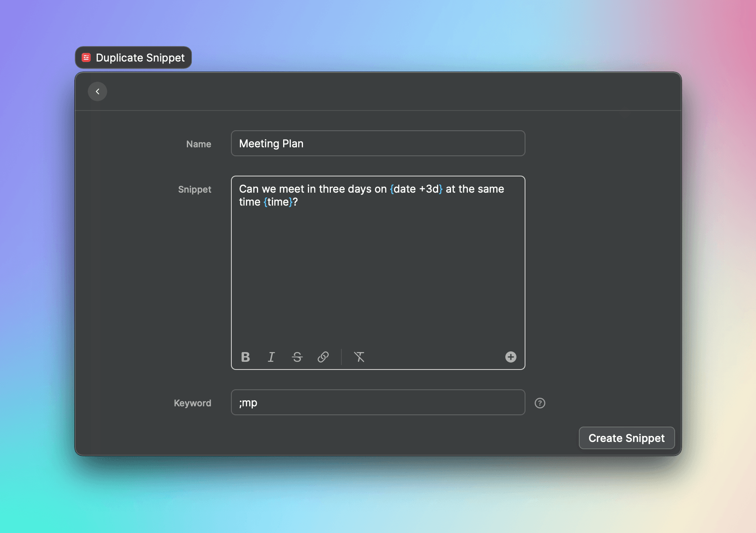
Task: Click the word Meeting in the name field
Action: (257, 143)
